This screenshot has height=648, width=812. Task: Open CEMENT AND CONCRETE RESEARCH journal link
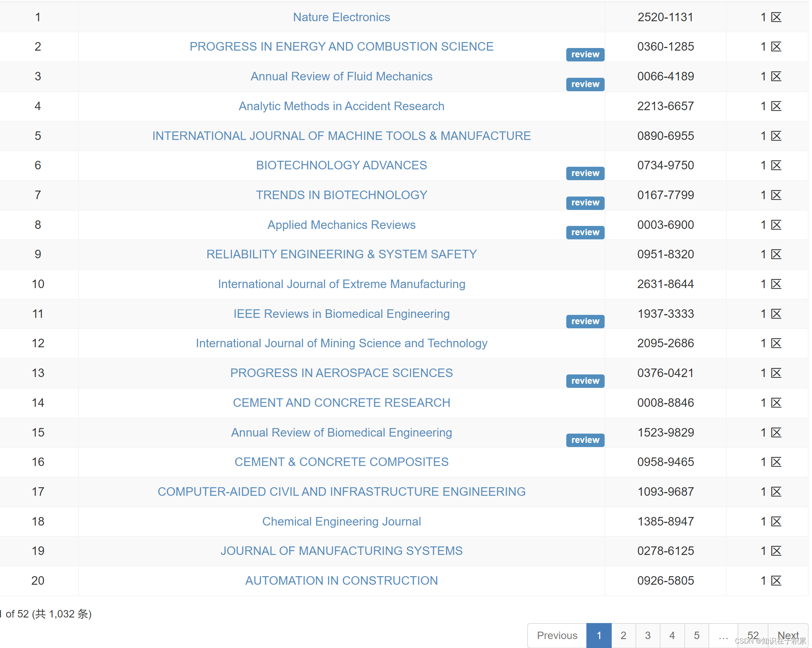(x=341, y=403)
